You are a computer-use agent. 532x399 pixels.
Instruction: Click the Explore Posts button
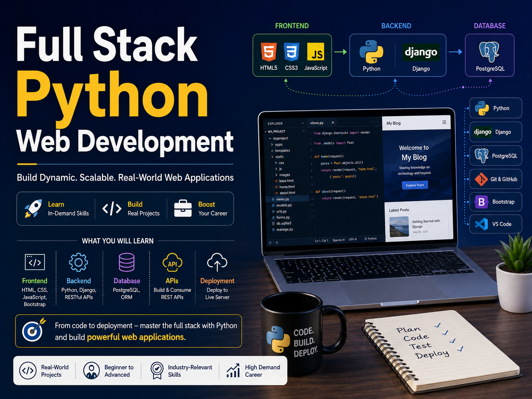click(x=415, y=185)
